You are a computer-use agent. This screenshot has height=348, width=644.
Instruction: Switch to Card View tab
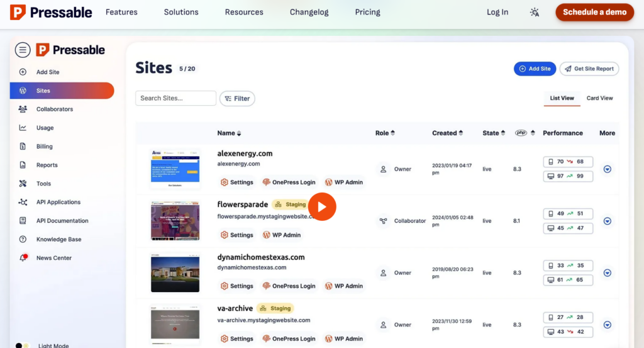click(599, 98)
